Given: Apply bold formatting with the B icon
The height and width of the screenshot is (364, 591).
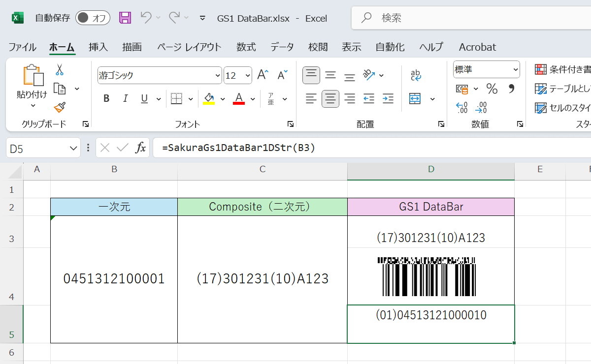Looking at the screenshot, I should [106, 98].
